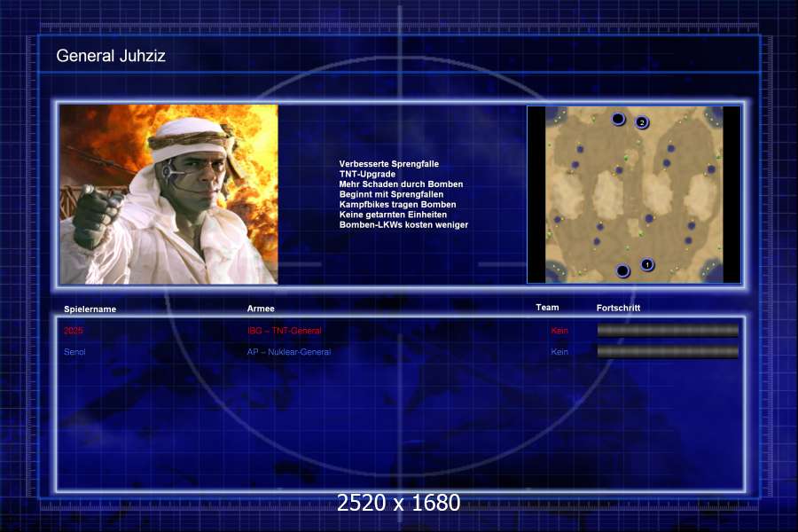
Task: Select start position marker 2 on map
Action: click(x=642, y=122)
